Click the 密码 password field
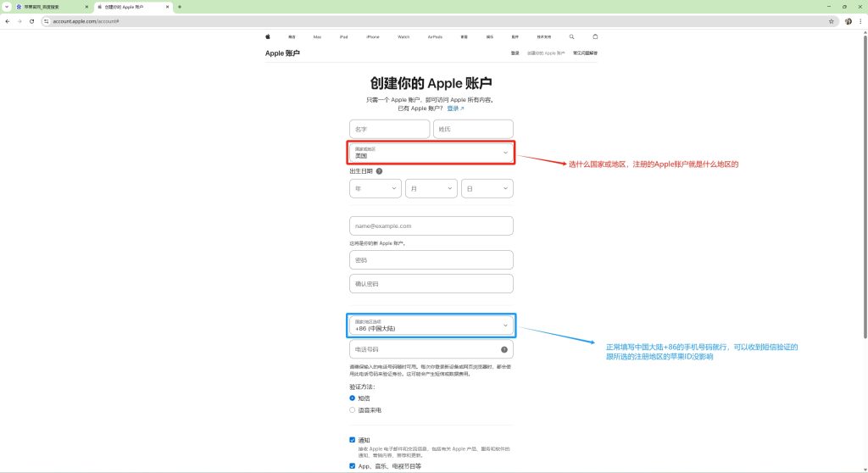868x473 pixels. [x=431, y=259]
